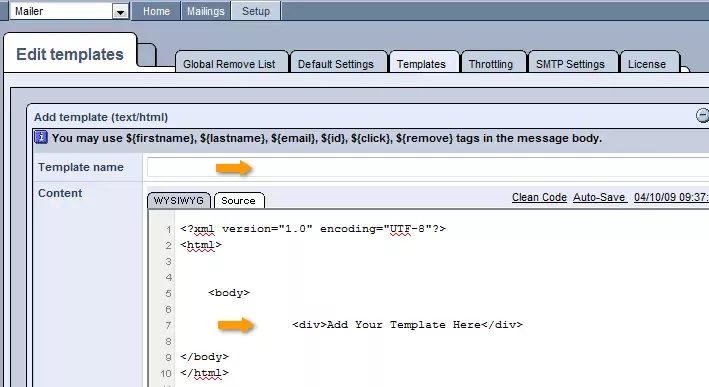Click the Auto-Save link

coord(600,198)
